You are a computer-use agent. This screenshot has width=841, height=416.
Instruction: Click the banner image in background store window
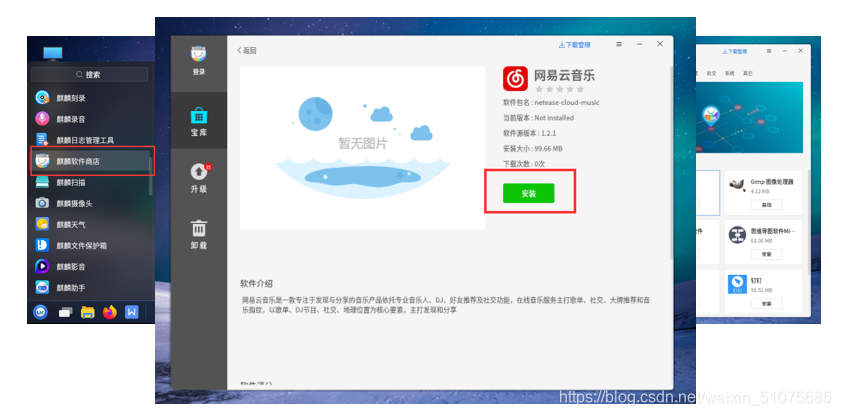point(749,117)
